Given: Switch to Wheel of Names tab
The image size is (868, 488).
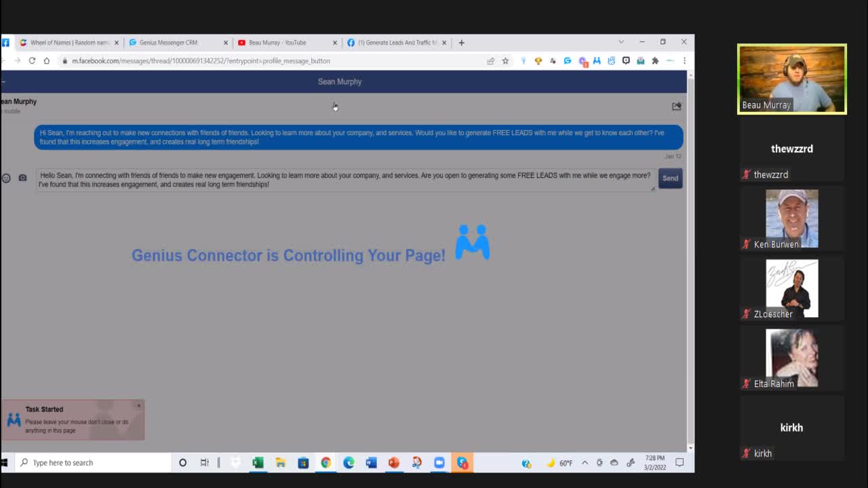Looking at the screenshot, I should coord(69,43).
